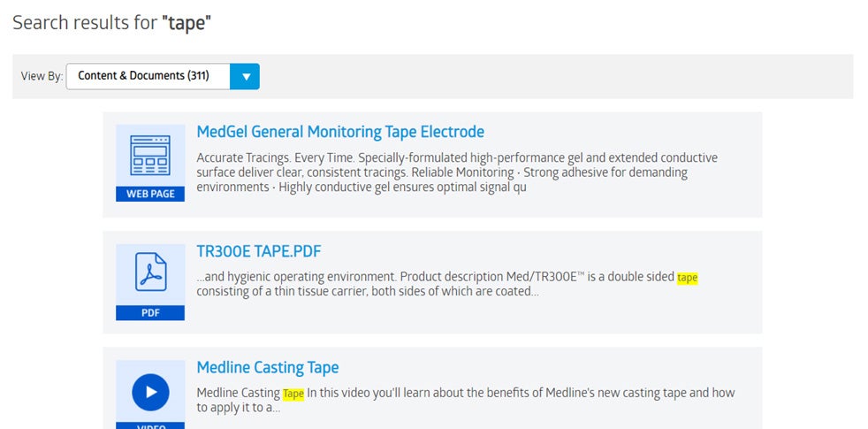
Task: Click highlighted "Tape" in Medline Casting description
Action: 293,394
